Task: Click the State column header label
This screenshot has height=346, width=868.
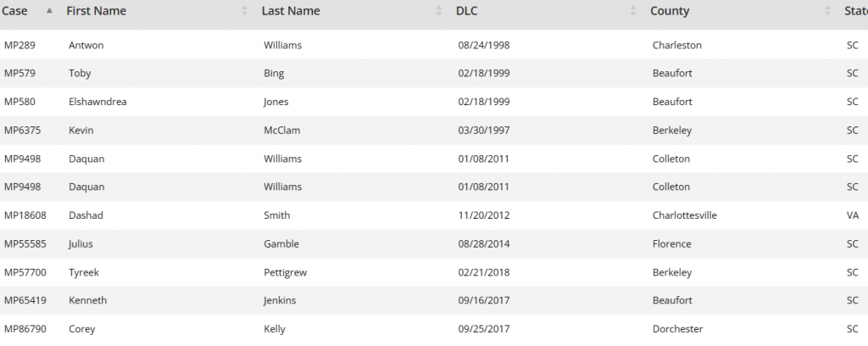Action: pos(854,11)
